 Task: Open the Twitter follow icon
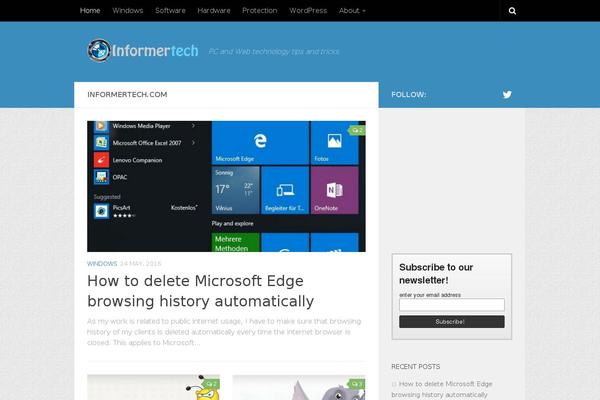click(507, 95)
